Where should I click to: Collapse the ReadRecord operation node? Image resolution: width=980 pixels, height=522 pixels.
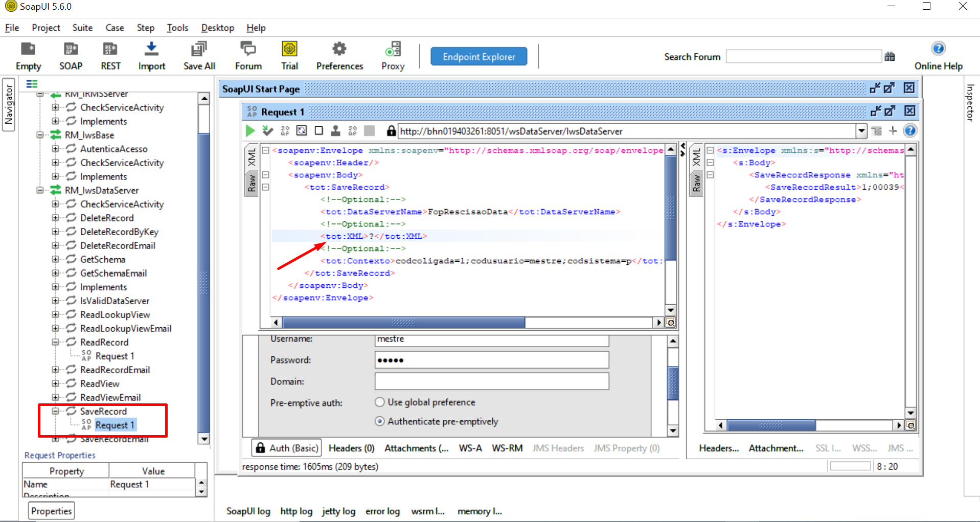click(55, 342)
